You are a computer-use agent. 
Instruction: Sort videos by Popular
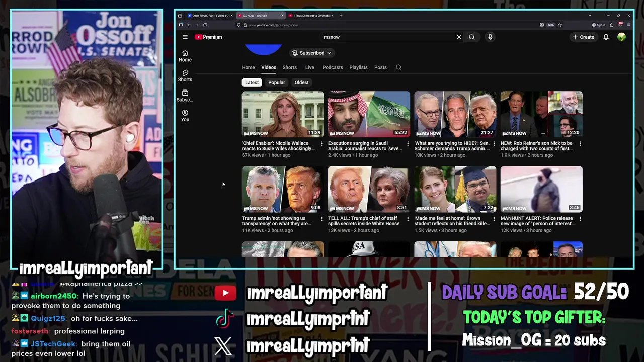[x=277, y=82]
